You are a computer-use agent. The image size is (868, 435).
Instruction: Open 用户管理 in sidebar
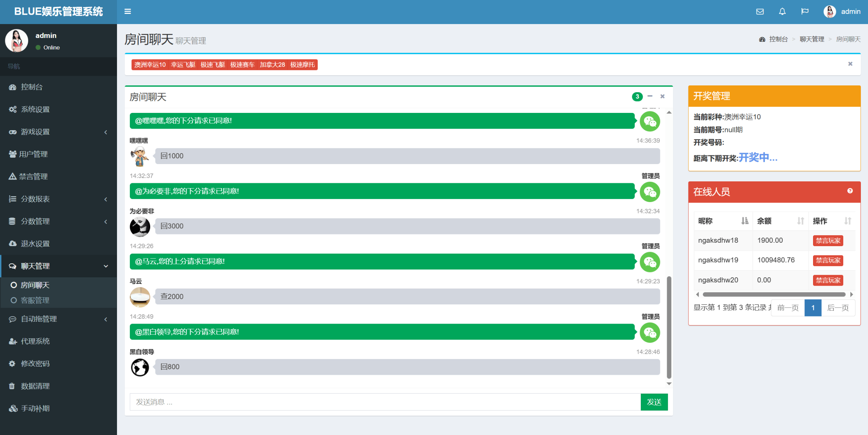pos(33,154)
